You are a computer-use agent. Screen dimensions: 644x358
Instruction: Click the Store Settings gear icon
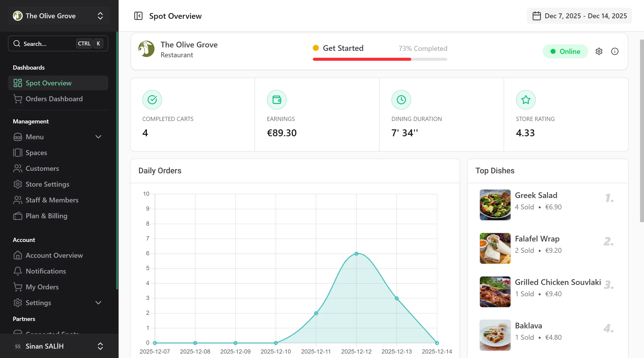point(18,184)
